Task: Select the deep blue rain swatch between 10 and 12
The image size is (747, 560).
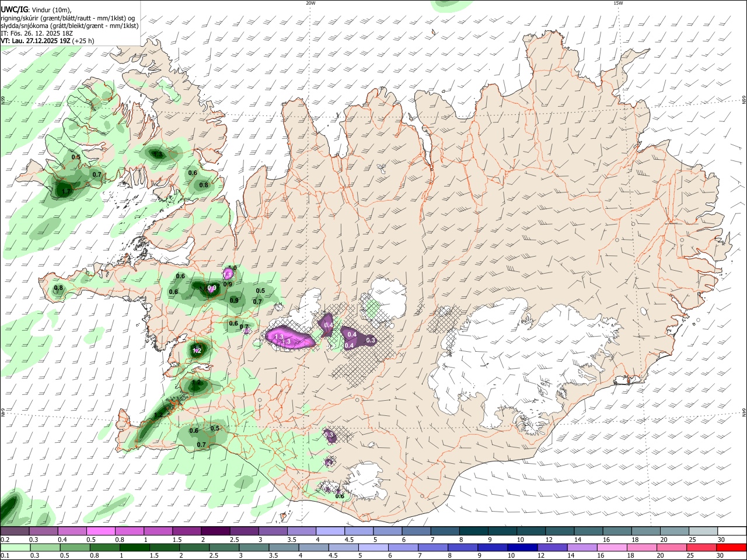Action: click(x=522, y=548)
